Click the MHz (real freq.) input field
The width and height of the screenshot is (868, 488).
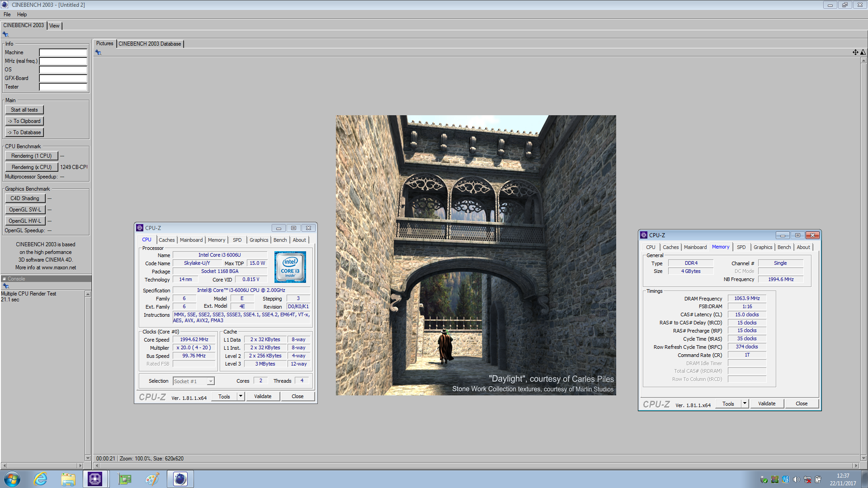pos(63,61)
